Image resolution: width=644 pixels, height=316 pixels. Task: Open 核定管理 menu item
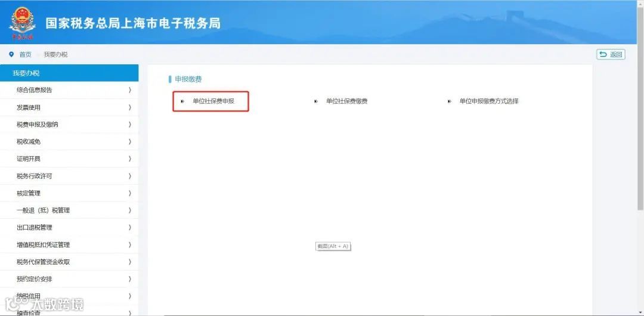[x=69, y=193]
